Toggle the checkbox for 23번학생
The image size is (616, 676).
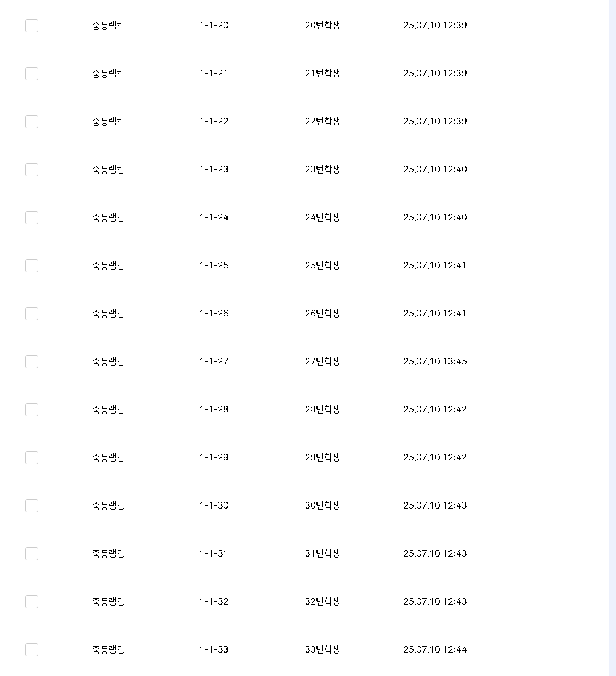click(32, 170)
